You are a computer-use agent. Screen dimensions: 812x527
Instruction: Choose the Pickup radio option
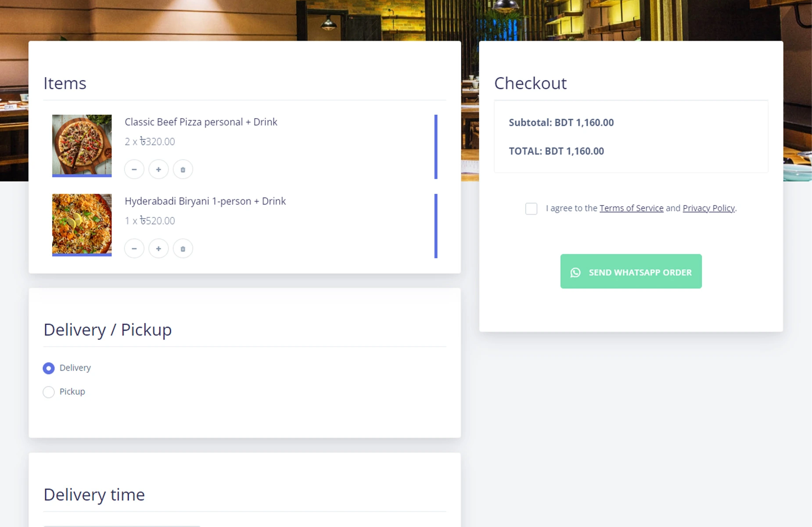pyautogui.click(x=49, y=392)
